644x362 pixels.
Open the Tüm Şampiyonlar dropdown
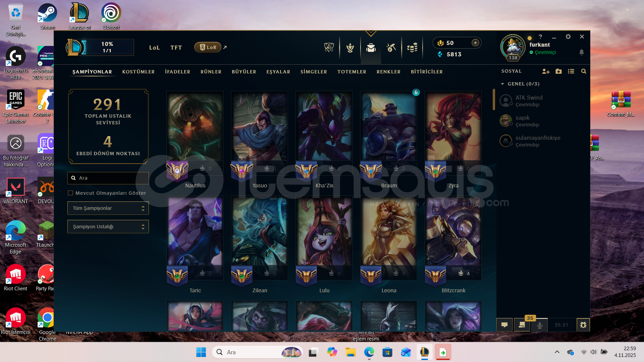click(108, 208)
